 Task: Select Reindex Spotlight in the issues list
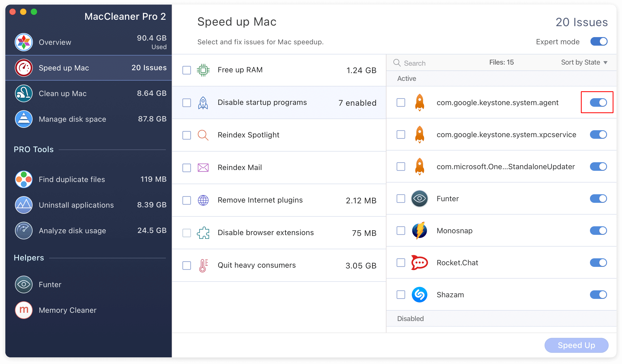[248, 135]
